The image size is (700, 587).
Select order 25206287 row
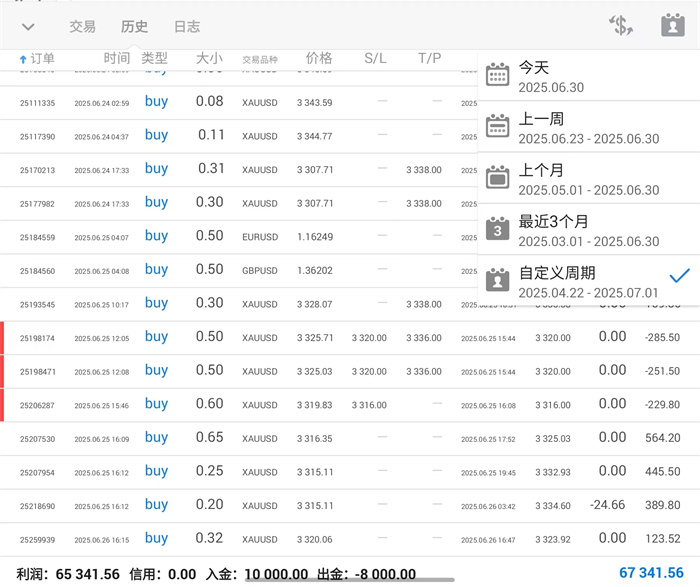350,405
